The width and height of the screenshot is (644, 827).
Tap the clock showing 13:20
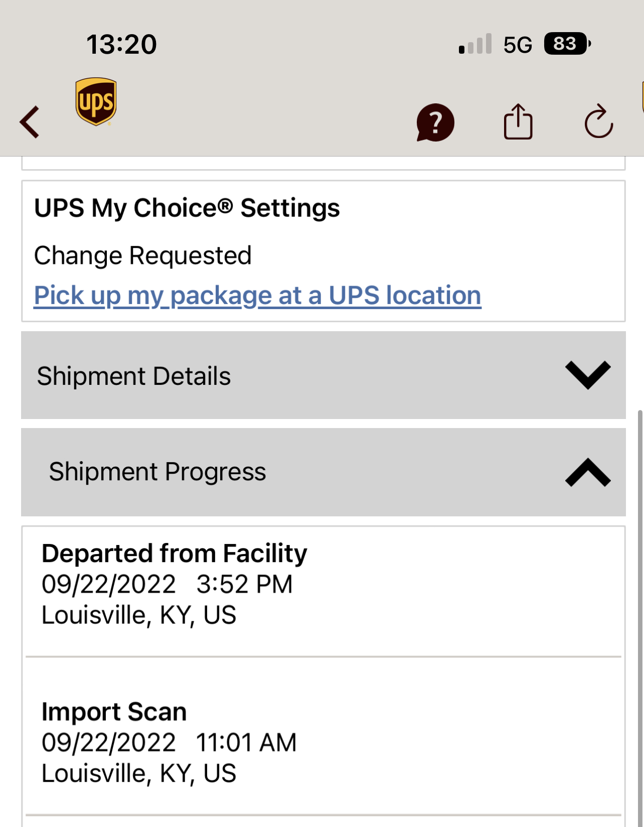click(121, 44)
